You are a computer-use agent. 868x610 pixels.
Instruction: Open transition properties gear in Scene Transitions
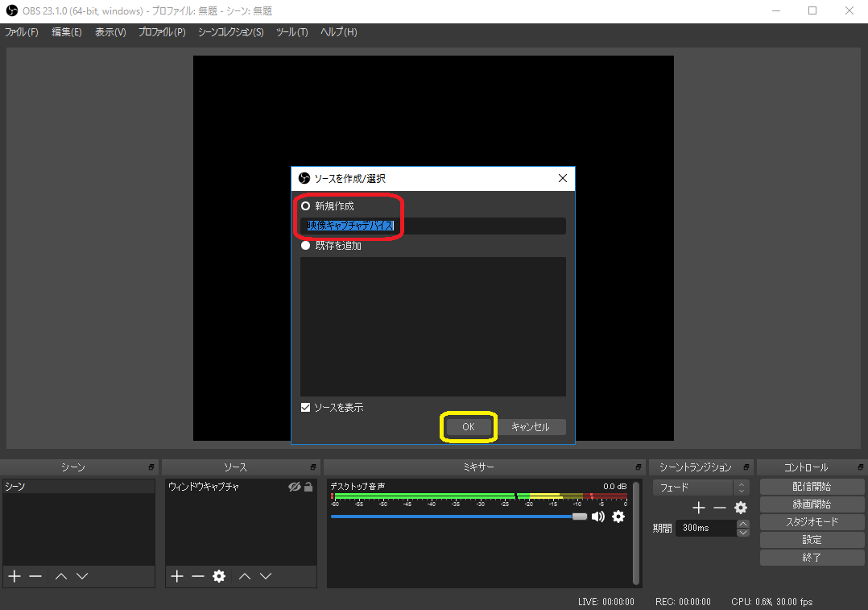point(741,508)
